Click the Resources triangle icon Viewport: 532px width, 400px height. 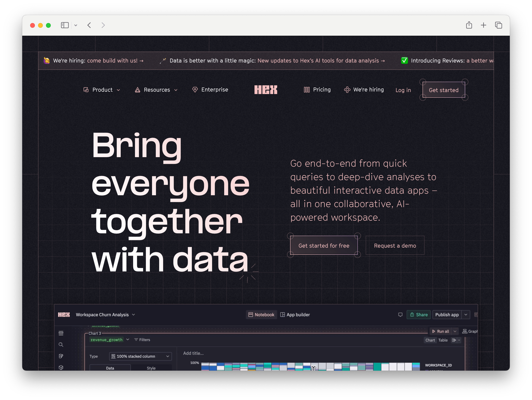[138, 90]
